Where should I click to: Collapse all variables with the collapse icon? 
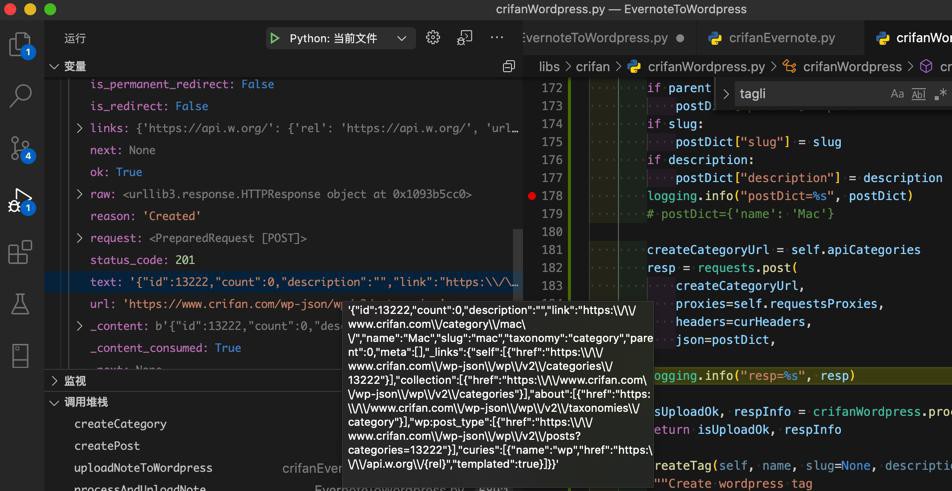[509, 66]
